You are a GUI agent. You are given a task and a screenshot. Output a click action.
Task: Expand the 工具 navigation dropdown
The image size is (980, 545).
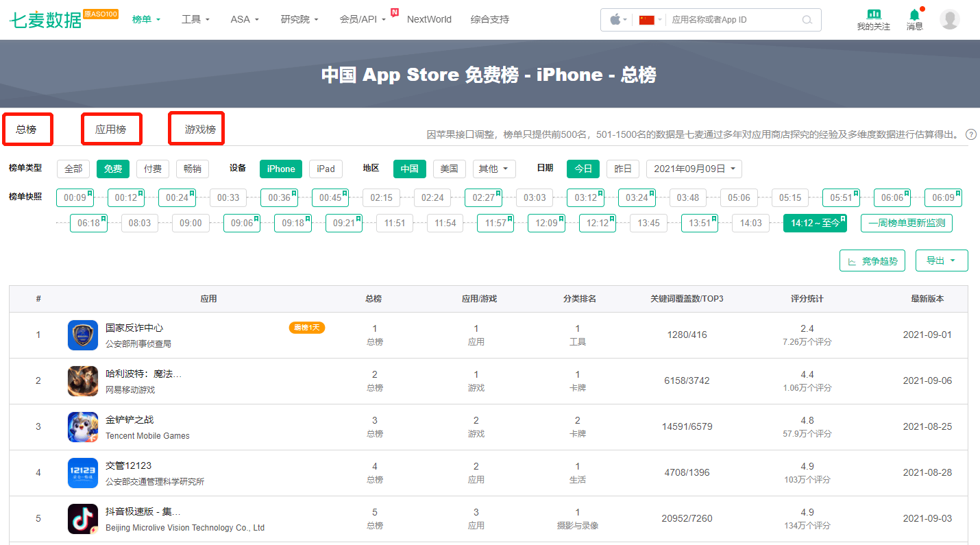coord(196,19)
